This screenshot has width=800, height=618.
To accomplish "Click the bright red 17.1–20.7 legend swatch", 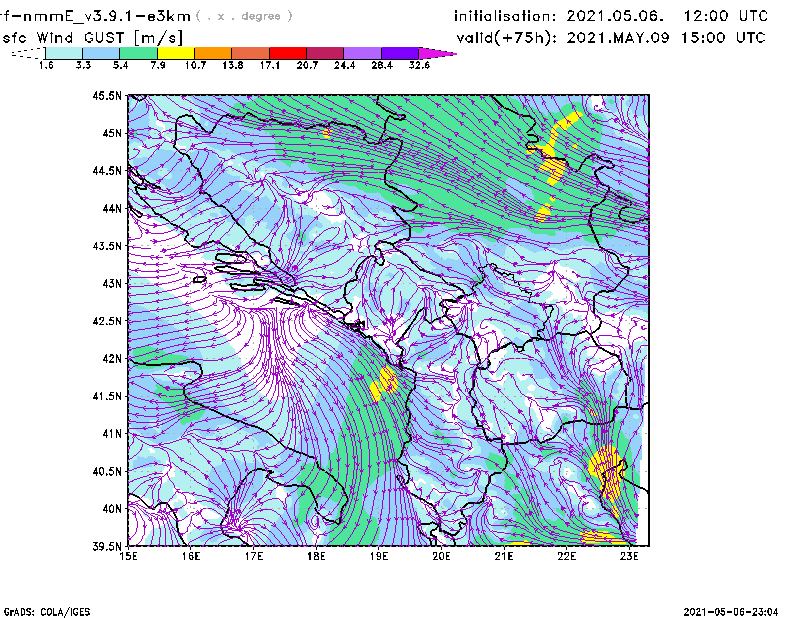I will coord(288,53).
